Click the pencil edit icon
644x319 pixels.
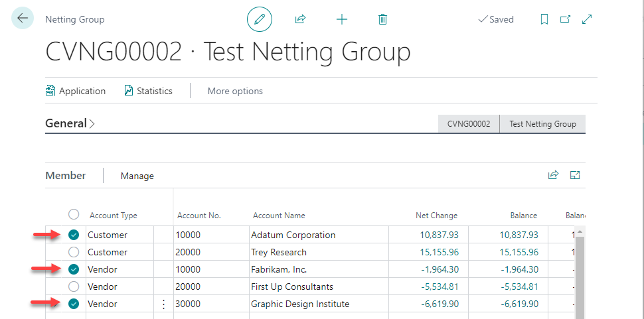[260, 19]
